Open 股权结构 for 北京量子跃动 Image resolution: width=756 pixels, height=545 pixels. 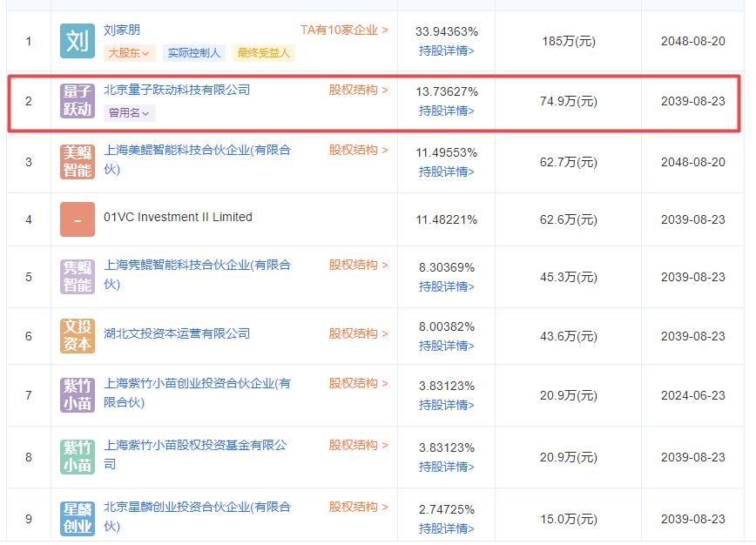pos(358,91)
